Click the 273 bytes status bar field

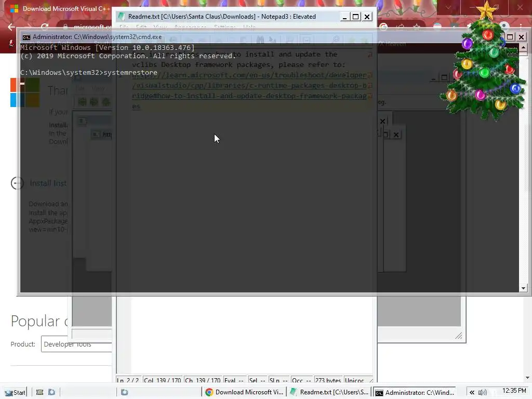(328, 380)
